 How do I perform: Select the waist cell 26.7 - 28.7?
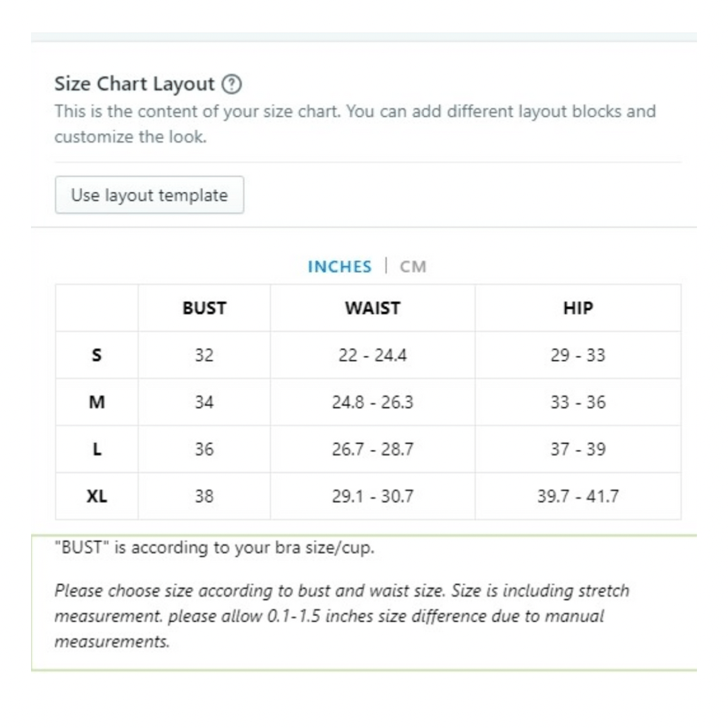pyautogui.click(x=373, y=450)
